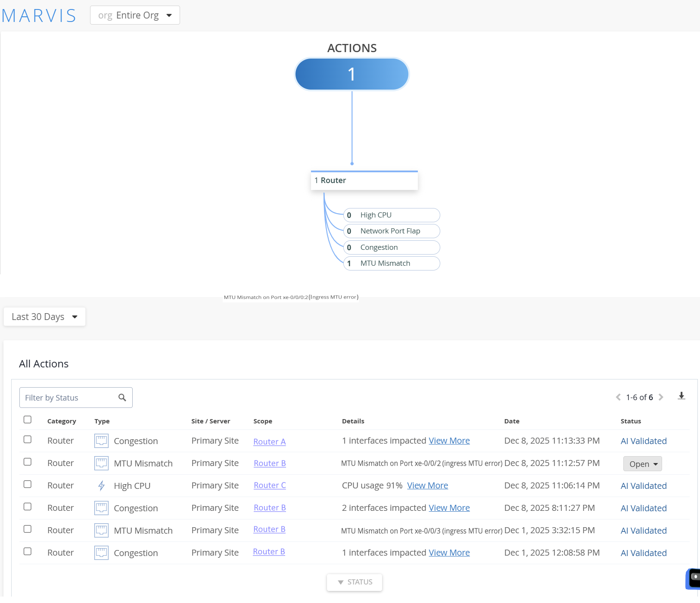Click the search magnifier in the status filter

click(x=122, y=398)
